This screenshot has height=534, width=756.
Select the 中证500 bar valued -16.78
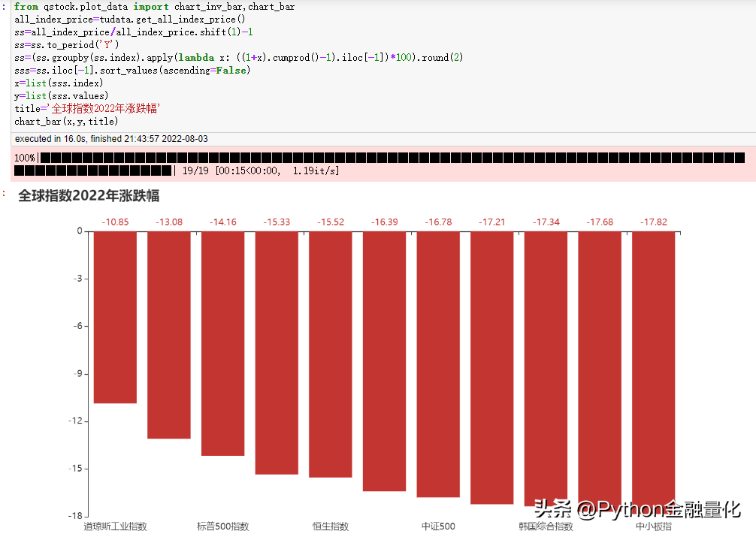[x=438, y=364]
